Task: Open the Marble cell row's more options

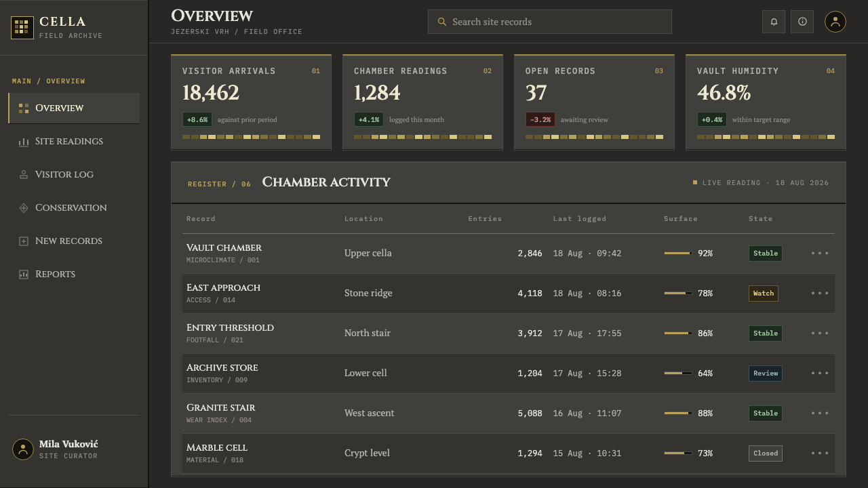Action: point(820,453)
